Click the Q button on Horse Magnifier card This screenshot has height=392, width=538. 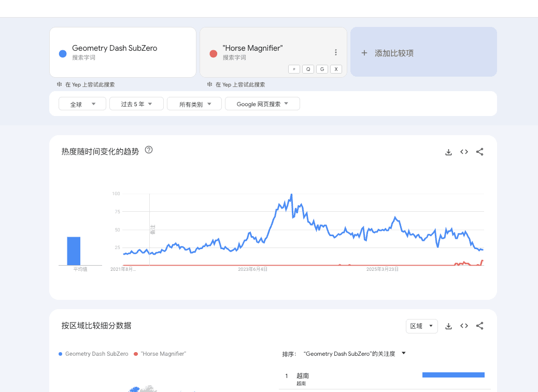[x=308, y=69]
